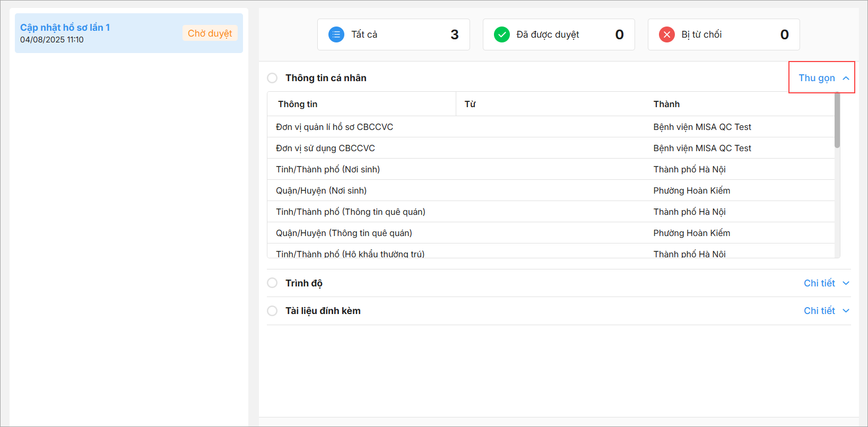Click the Thông tin column header
The image size is (868, 427).
pos(298,104)
